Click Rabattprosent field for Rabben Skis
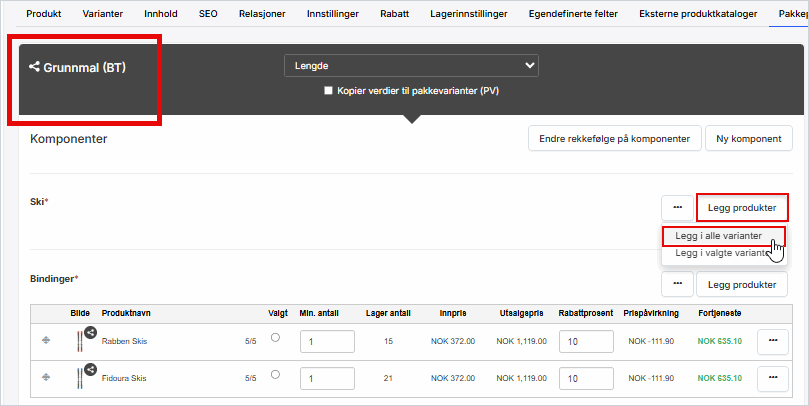Viewport: 809px width, 406px height. (x=585, y=341)
